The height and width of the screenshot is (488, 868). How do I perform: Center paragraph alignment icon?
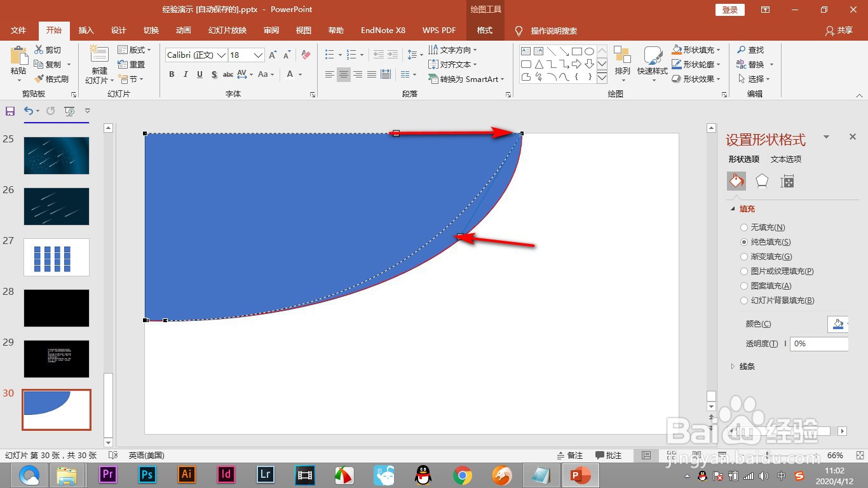[344, 74]
